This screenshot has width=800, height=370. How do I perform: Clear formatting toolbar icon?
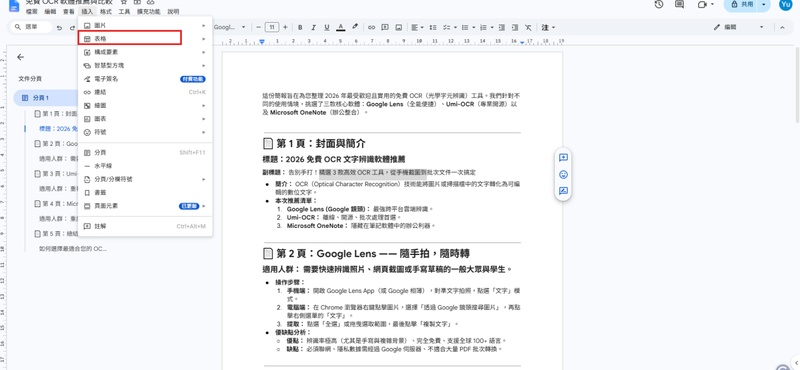[x=528, y=27]
